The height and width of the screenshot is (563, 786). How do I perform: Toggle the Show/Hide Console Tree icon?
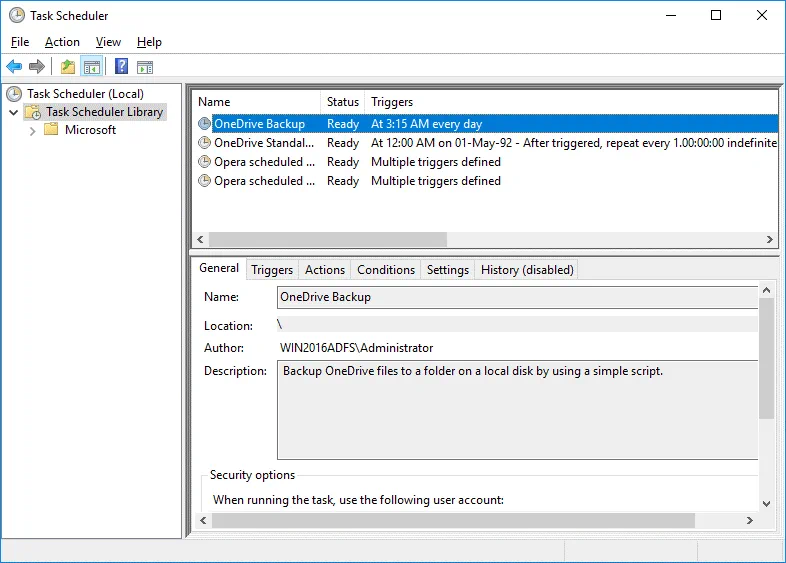pyautogui.click(x=91, y=67)
